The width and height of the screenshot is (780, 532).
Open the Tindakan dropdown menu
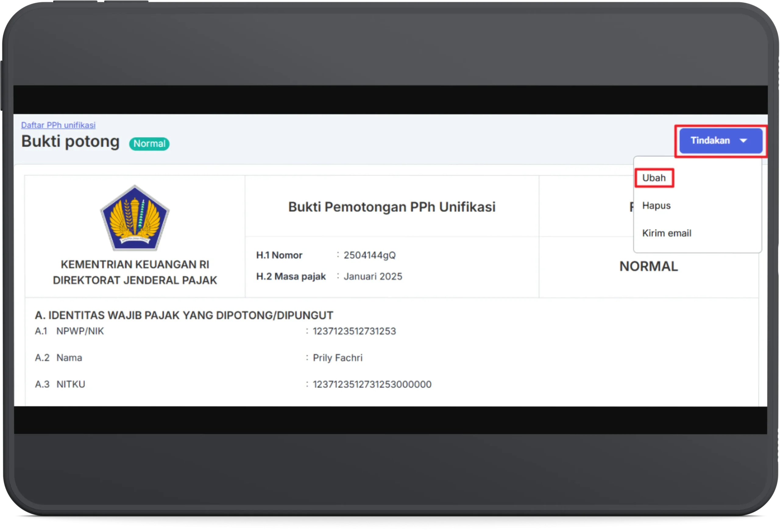(x=714, y=141)
